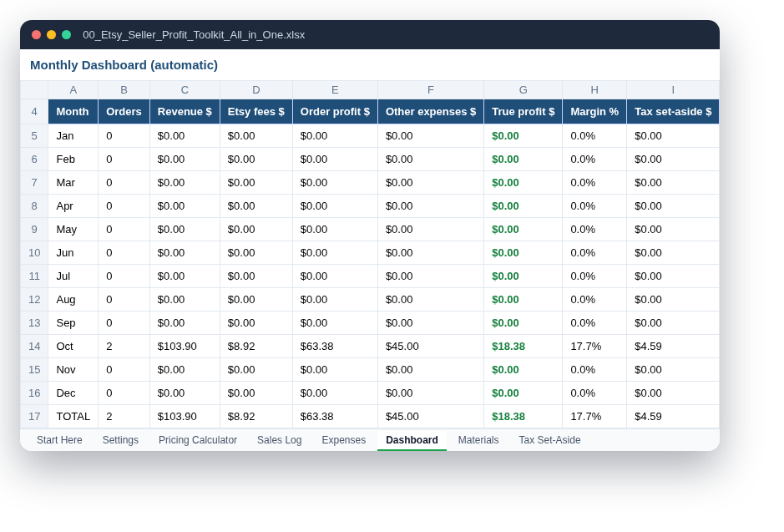This screenshot has width=784, height=532.
Task: Select TOTAL row true profit $18.38
Action: [523, 417]
